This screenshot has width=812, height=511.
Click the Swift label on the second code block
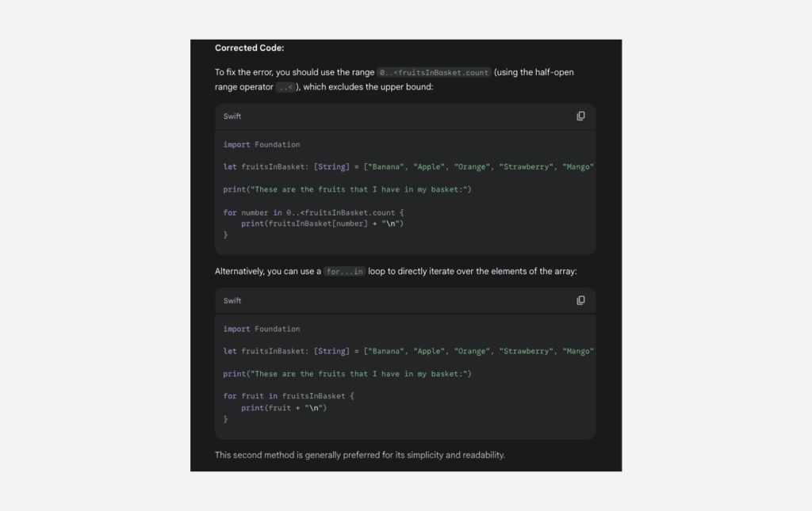[232, 300]
